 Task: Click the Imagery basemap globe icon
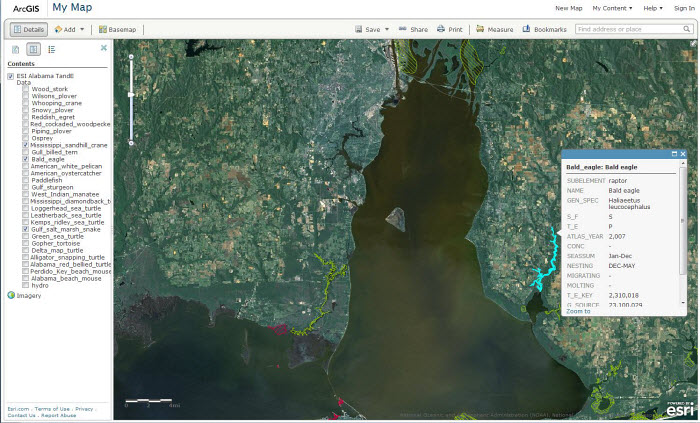(11, 295)
